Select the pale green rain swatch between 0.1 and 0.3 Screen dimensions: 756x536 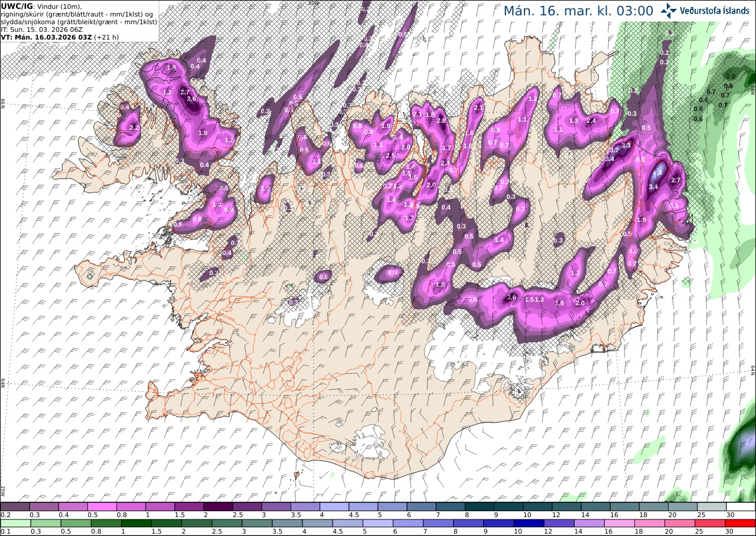tap(15, 523)
